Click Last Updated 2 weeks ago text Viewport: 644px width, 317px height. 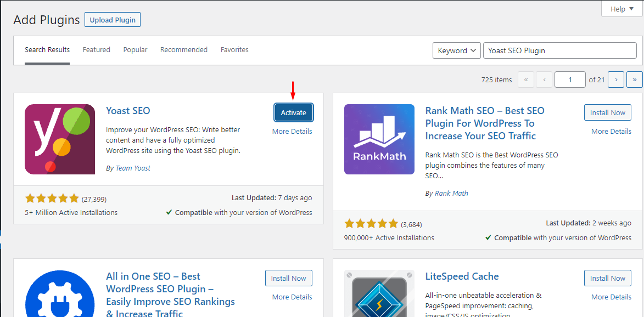coord(589,223)
